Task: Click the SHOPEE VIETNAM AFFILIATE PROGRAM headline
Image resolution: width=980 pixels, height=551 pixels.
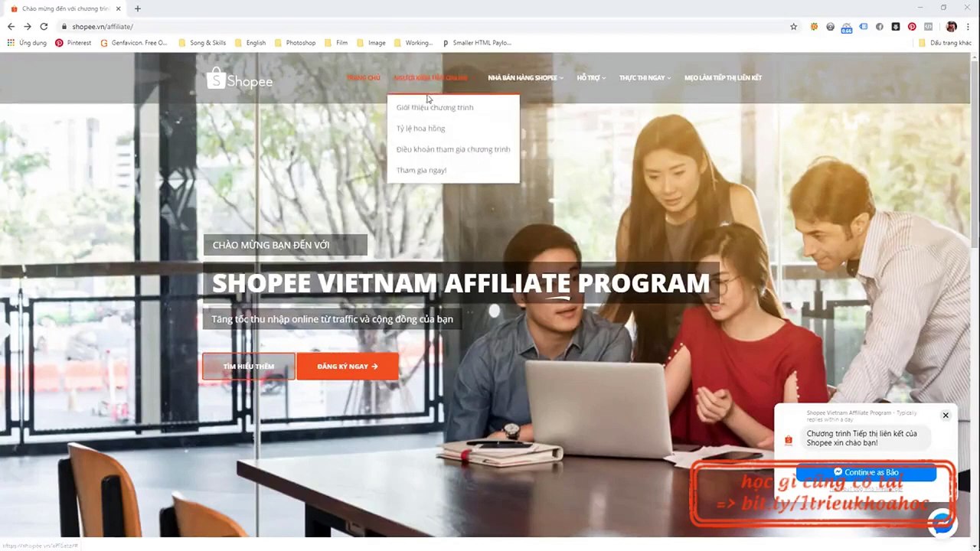Action: (x=461, y=283)
